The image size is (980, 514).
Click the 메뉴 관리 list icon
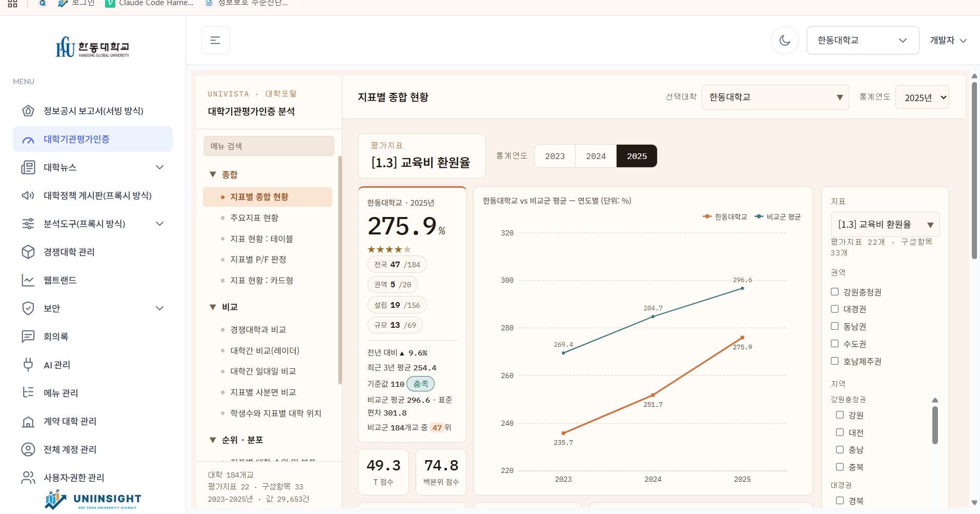(x=28, y=393)
